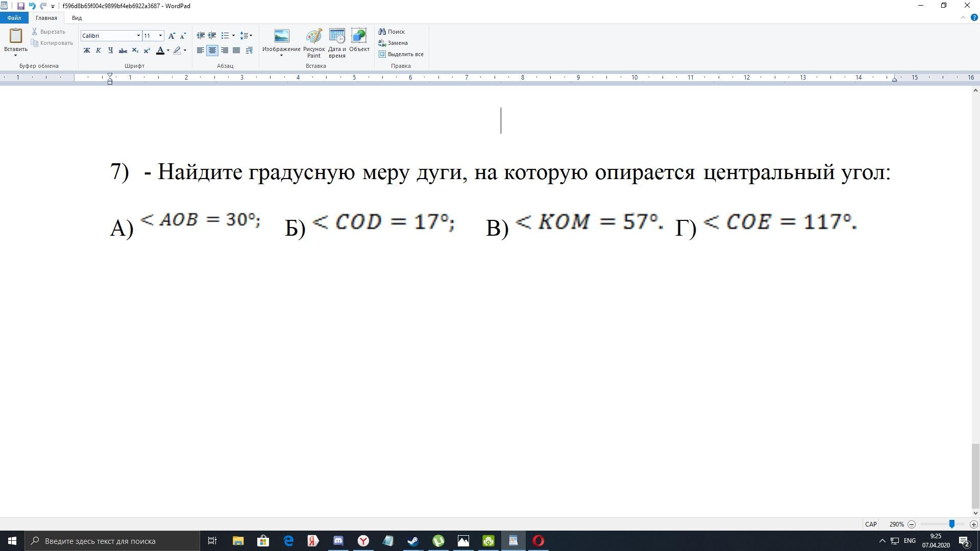Toggle strikethrough formatting
The height and width of the screenshot is (551, 980).
point(122,51)
